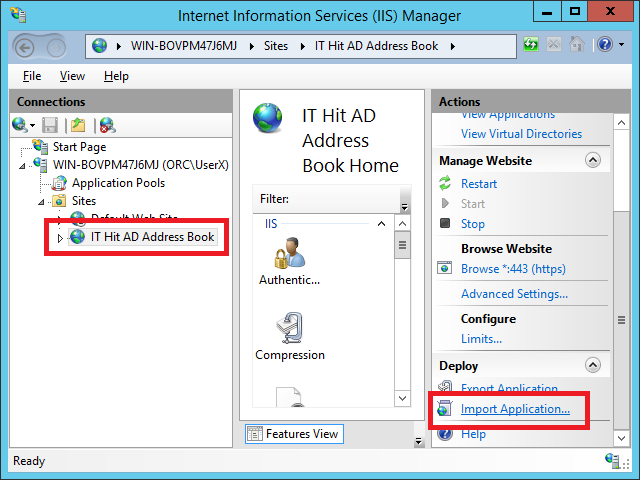Click the Save icon in Connections toolbar

(x=50, y=125)
